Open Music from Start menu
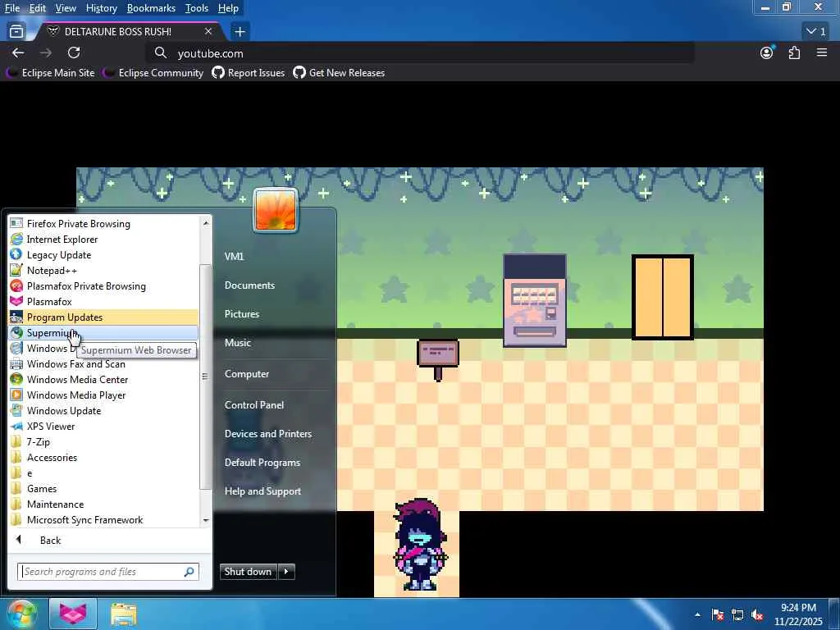 (x=238, y=343)
